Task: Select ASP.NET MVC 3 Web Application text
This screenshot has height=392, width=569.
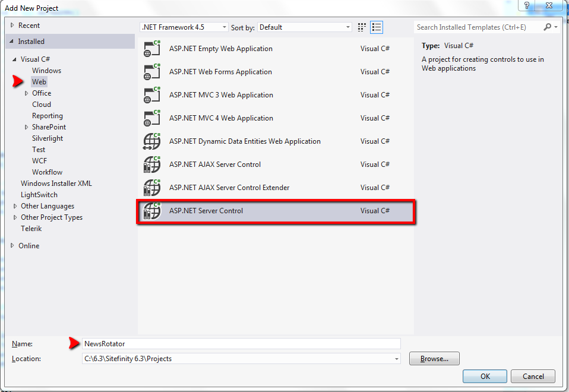Action: pos(221,95)
